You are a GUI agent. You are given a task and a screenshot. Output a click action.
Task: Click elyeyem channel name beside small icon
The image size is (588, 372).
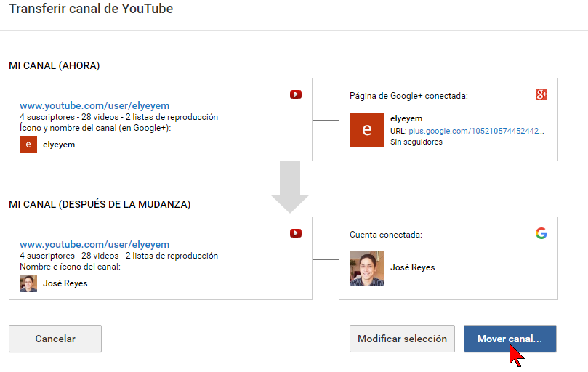pyautogui.click(x=59, y=145)
